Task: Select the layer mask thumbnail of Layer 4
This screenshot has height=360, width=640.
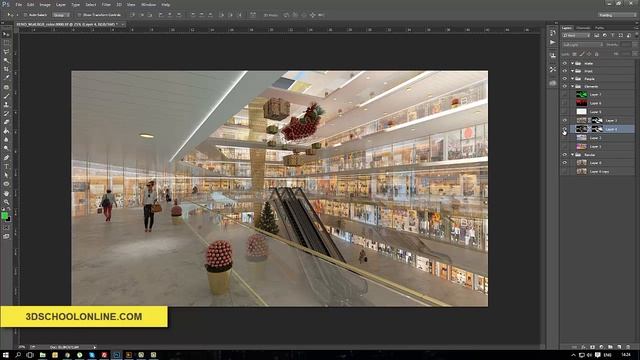Action: 597,129
